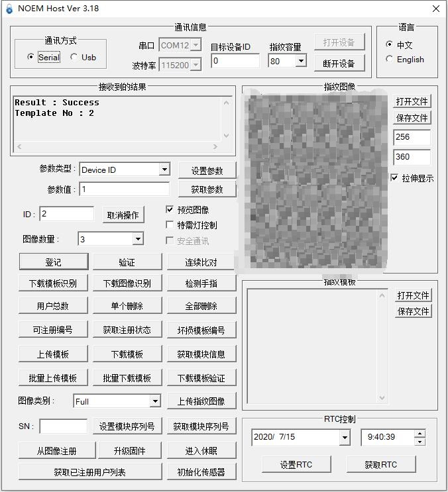The height and width of the screenshot is (492, 448).
Task: Click the 下载图像识别 button
Action: click(127, 283)
